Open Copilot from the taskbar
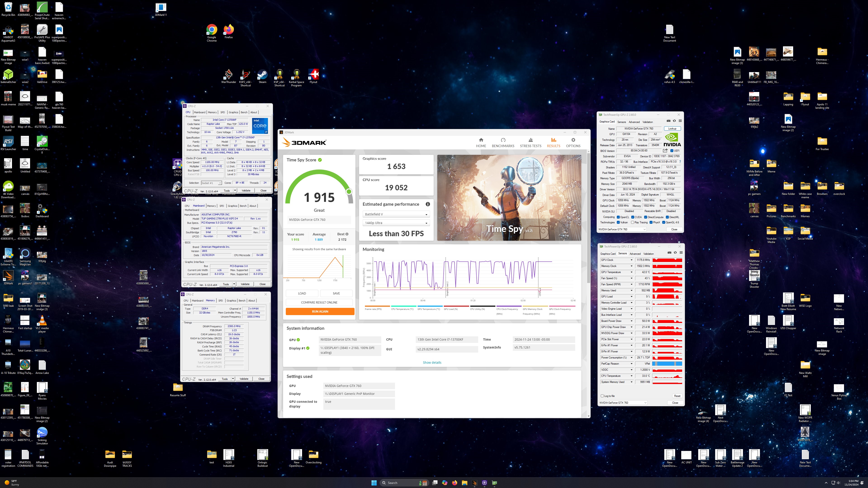The width and height of the screenshot is (868, 488). click(445, 483)
